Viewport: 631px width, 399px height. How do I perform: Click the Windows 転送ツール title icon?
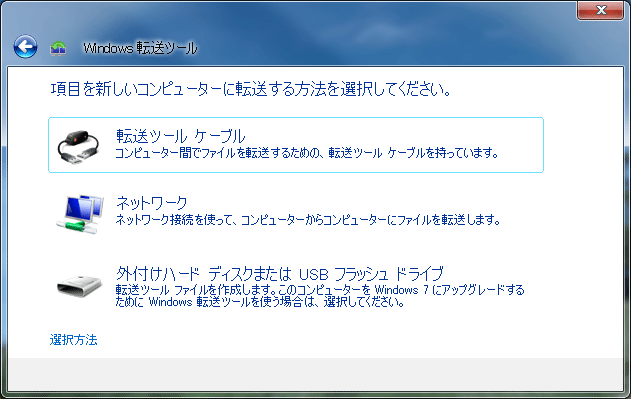pos(58,48)
